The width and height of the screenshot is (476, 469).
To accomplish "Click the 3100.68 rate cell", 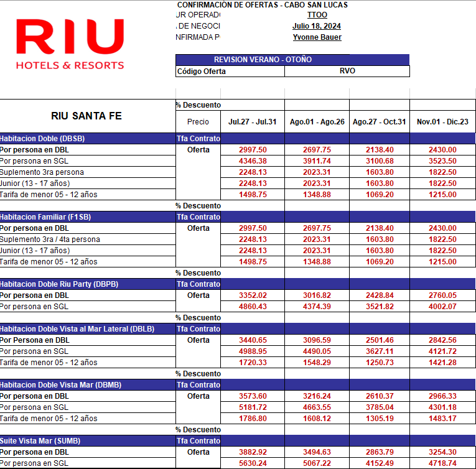I will 380,161.
